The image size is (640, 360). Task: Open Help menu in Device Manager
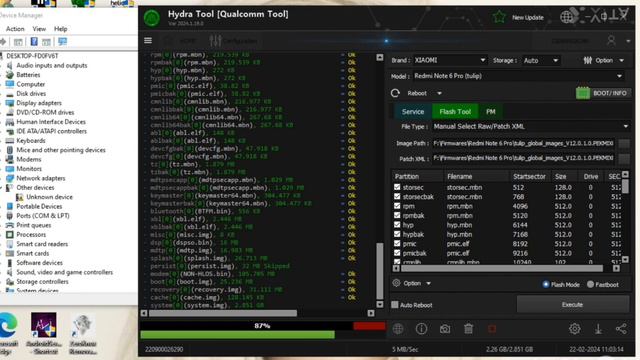click(60, 29)
